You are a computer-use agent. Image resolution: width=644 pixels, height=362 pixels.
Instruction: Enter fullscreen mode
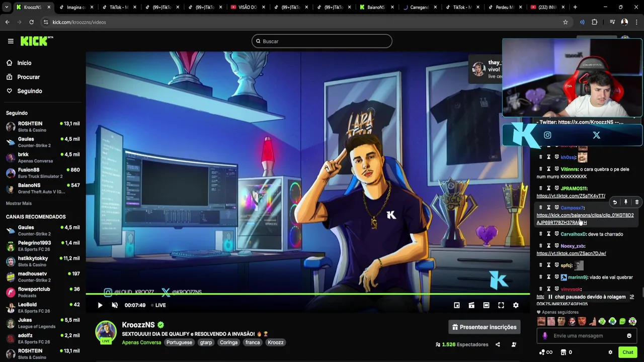coord(501,305)
